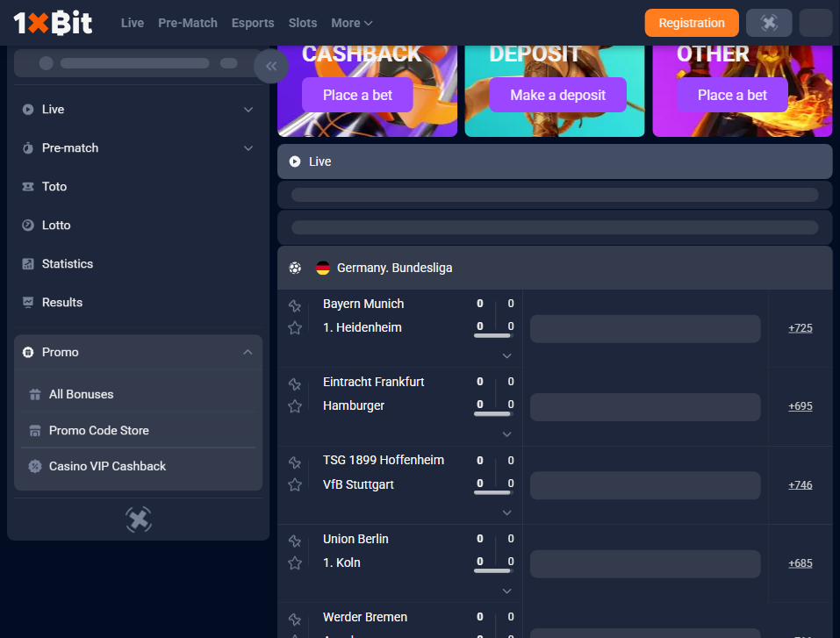
Task: Favorite the Hoffenheim vs VfB Stuttgart star
Action: point(295,484)
